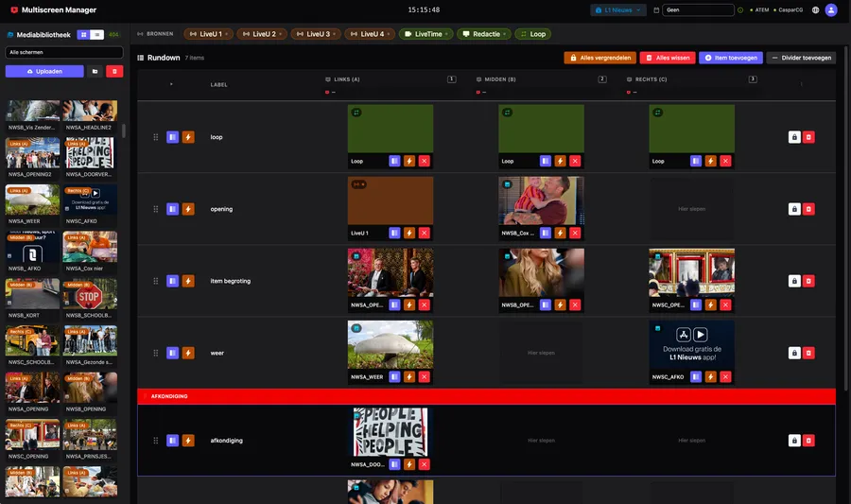Click lightning button under NWSB_OPE clip

click(x=560, y=304)
